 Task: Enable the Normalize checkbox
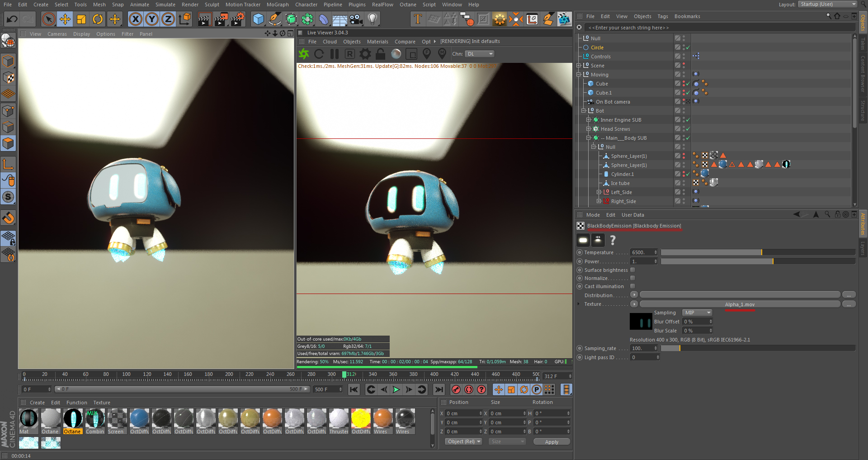point(633,278)
